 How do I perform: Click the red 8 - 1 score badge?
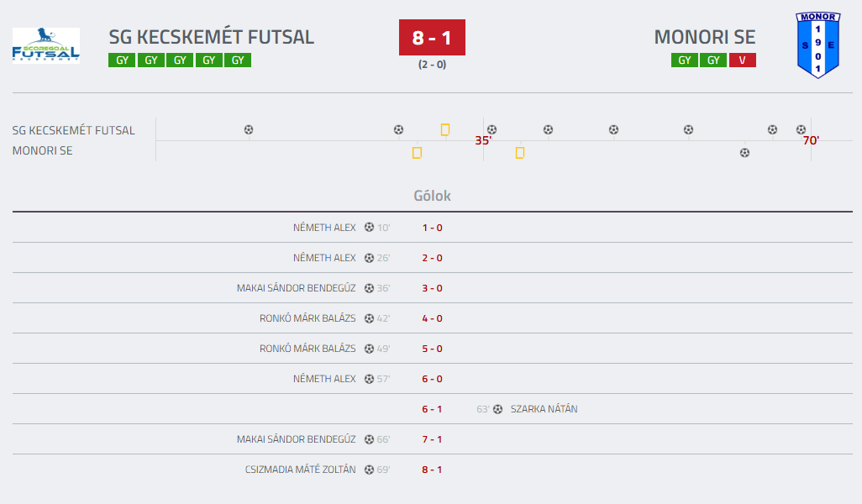432,38
